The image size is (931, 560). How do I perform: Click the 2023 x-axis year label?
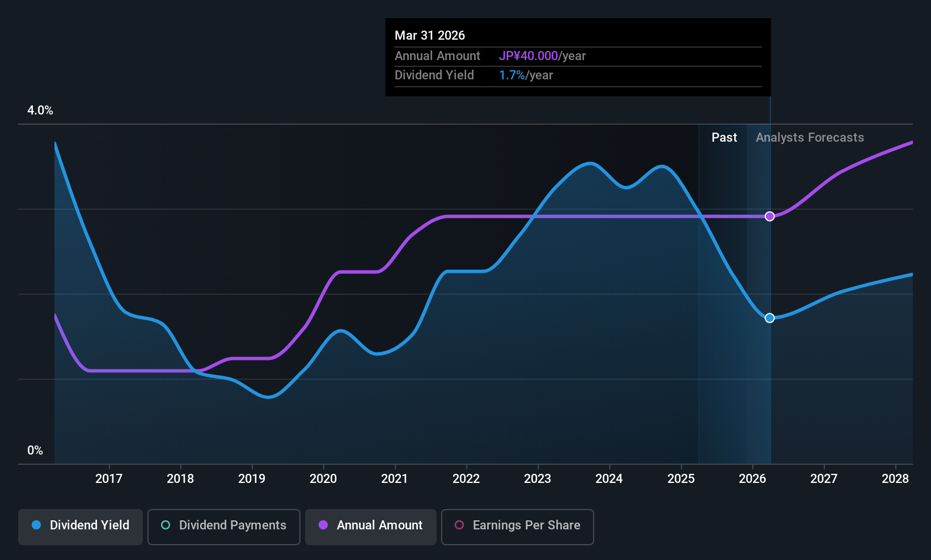tap(538, 479)
